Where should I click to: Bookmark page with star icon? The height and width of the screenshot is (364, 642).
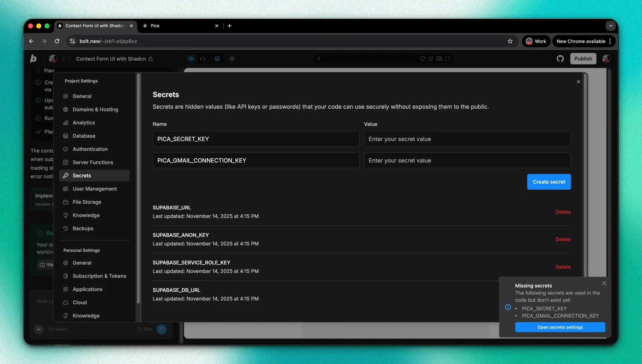(x=510, y=41)
